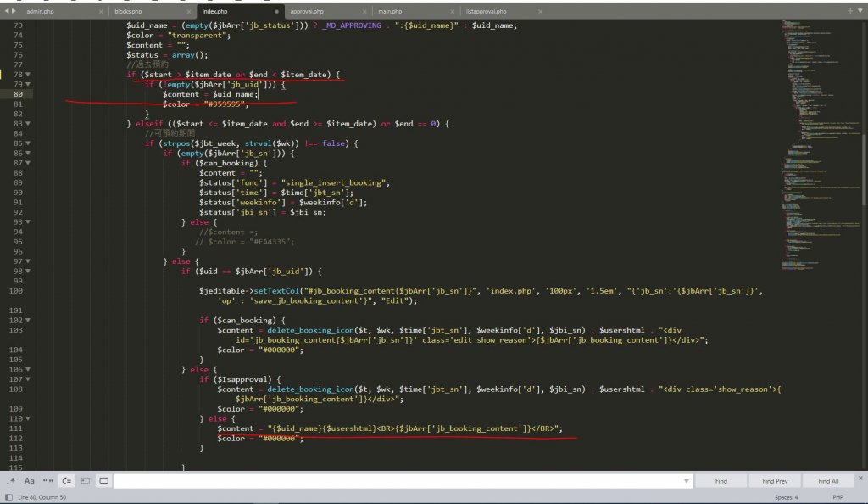868x504 pixels.
Task: Collapse the fold arrow at line 87
Action: point(28,163)
